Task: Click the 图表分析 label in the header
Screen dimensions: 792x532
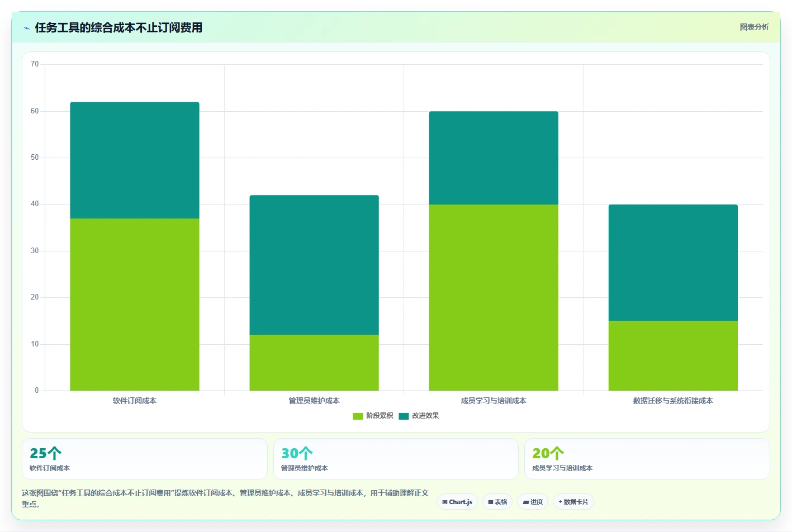Action: [754, 27]
